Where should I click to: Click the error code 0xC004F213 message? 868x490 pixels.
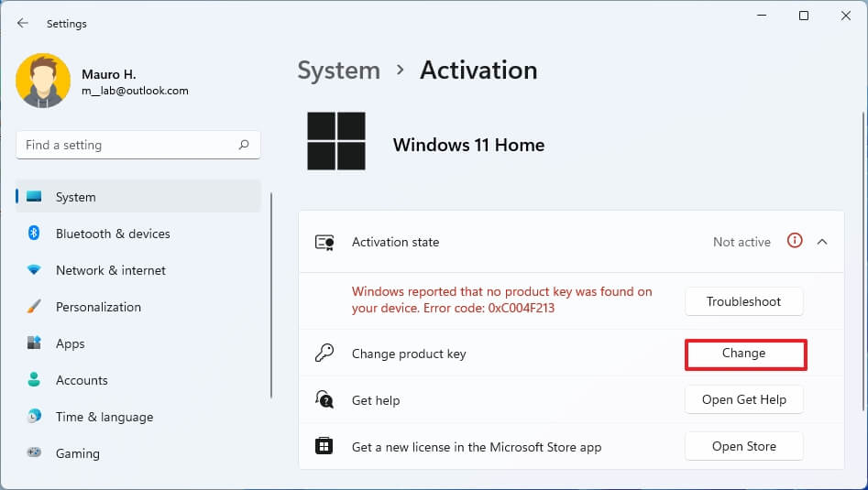(501, 299)
